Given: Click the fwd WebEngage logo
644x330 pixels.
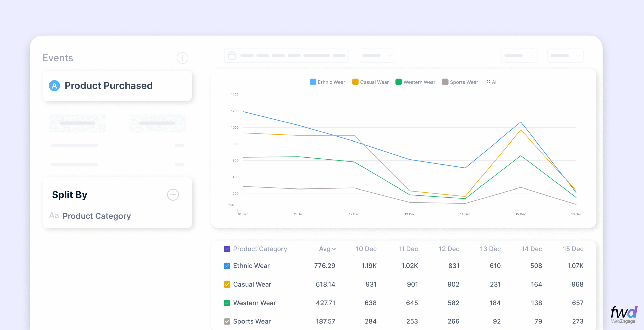Looking at the screenshot, I should click(x=624, y=314).
